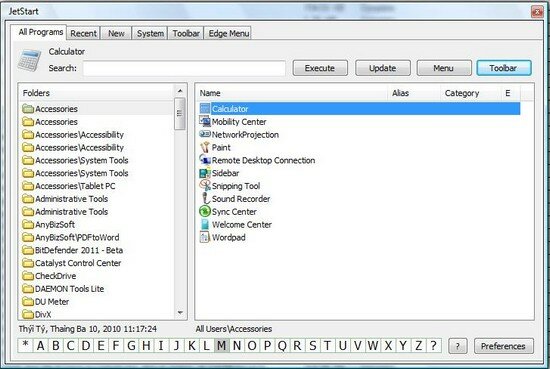This screenshot has height=369, width=550.
Task: Open the New tab
Action: pos(116,33)
